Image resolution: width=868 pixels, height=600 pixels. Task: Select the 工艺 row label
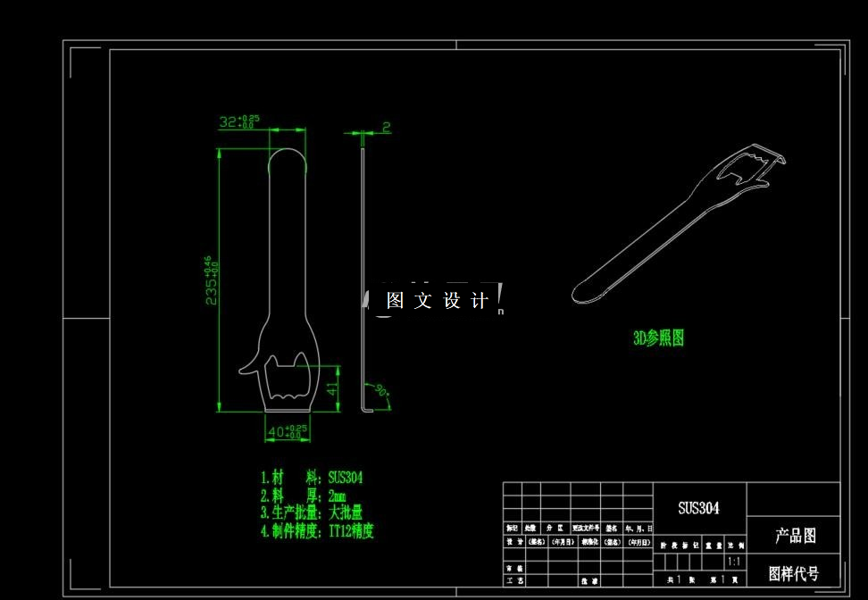[514, 580]
